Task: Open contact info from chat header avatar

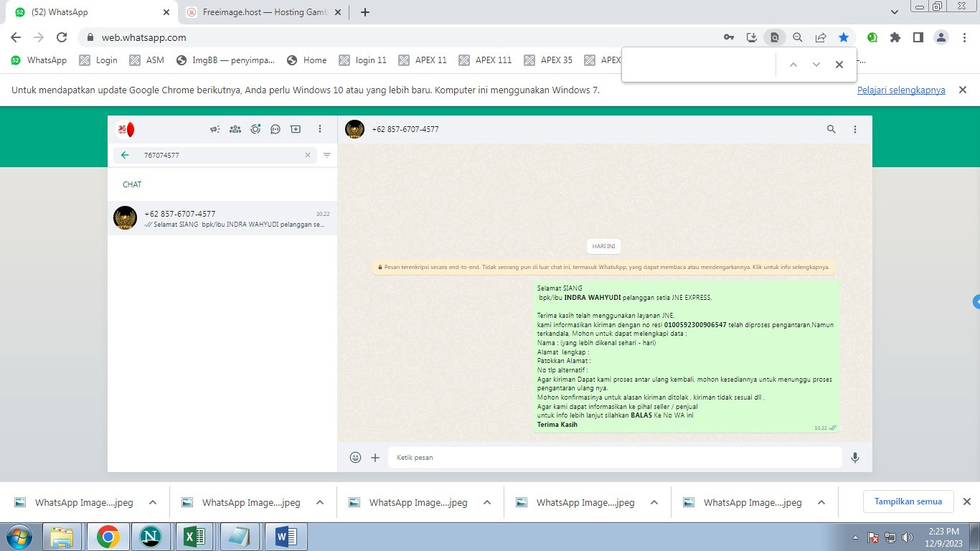Action: click(x=354, y=129)
